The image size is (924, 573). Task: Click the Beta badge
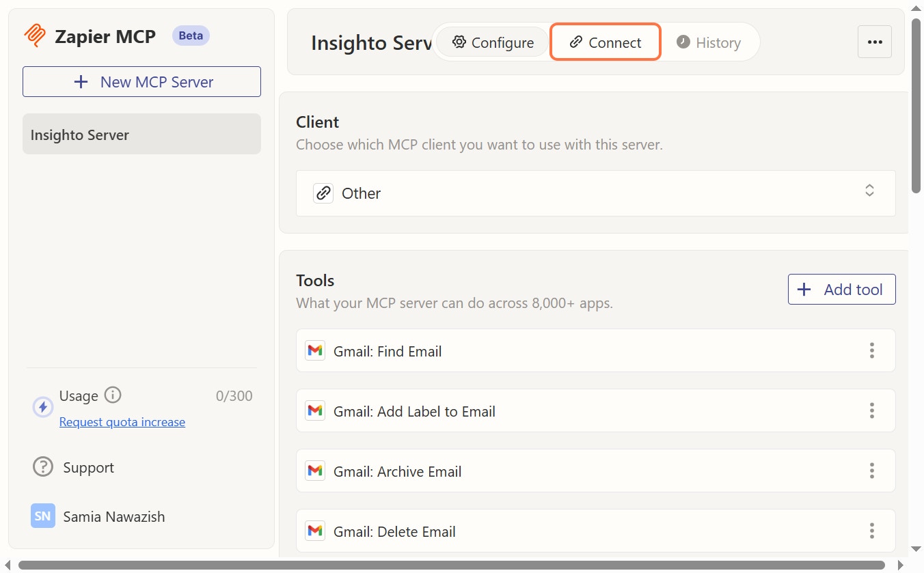(x=191, y=36)
